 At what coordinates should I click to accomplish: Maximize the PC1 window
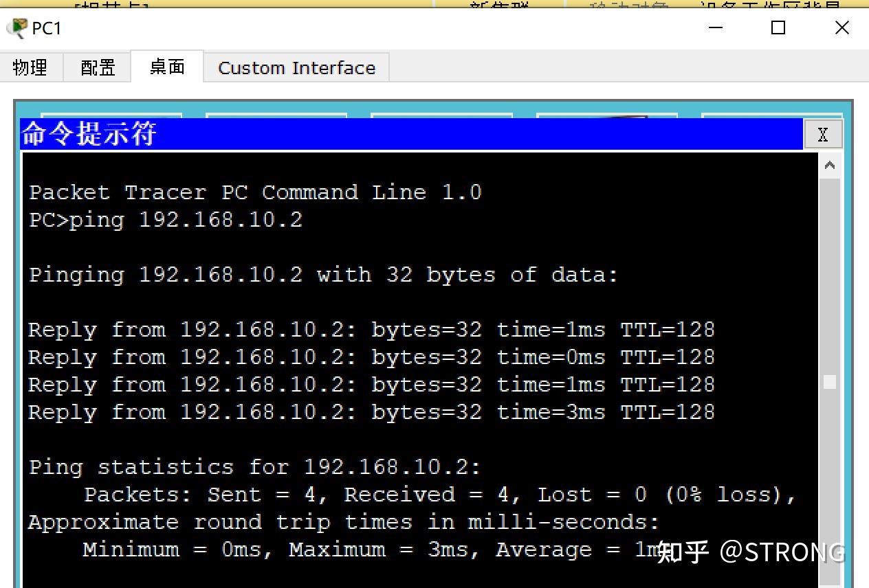click(778, 28)
